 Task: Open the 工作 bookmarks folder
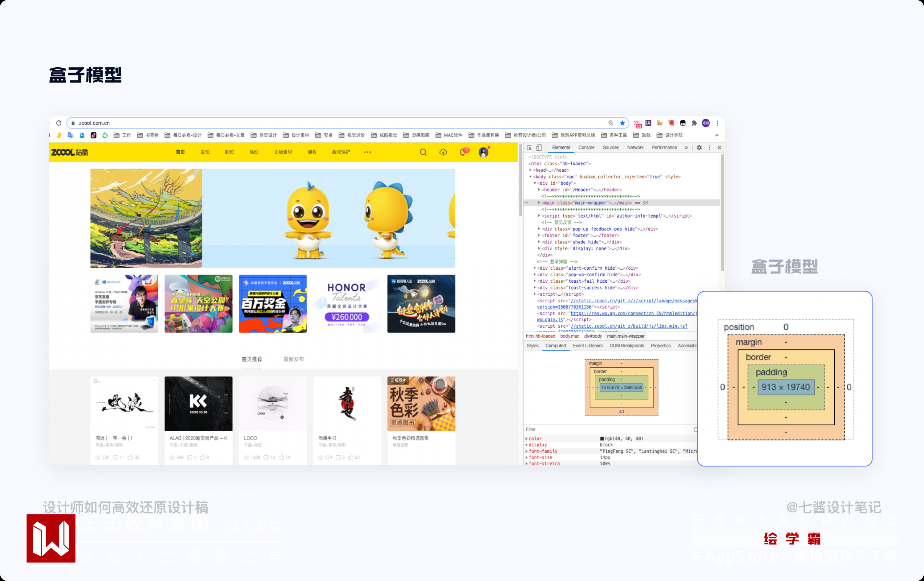[122, 135]
